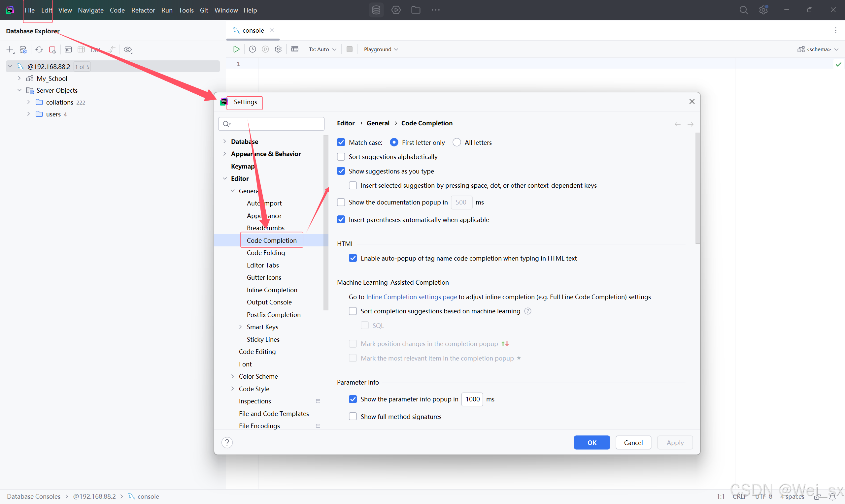Enable Sort suggestions alphabetically checkbox
The width and height of the screenshot is (845, 504).
coord(341,157)
